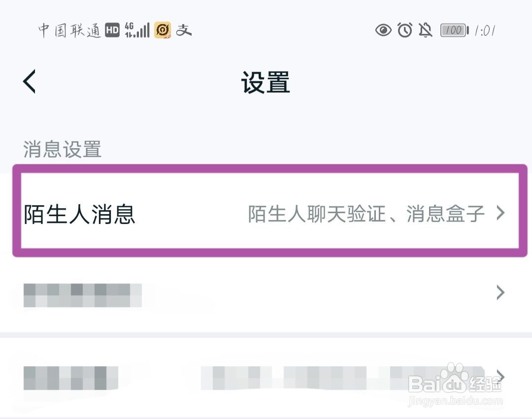Open the third blurred settings item label
The width and height of the screenshot is (532, 419).
click(70, 378)
